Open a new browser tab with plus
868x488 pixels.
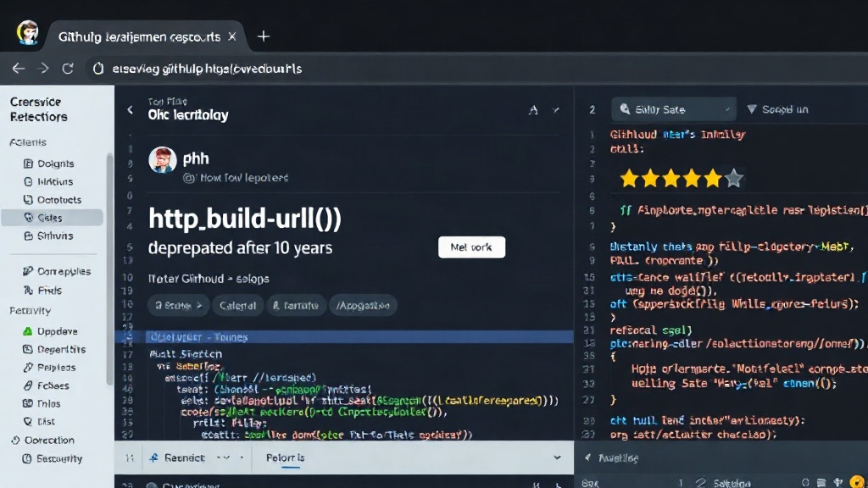click(x=264, y=36)
